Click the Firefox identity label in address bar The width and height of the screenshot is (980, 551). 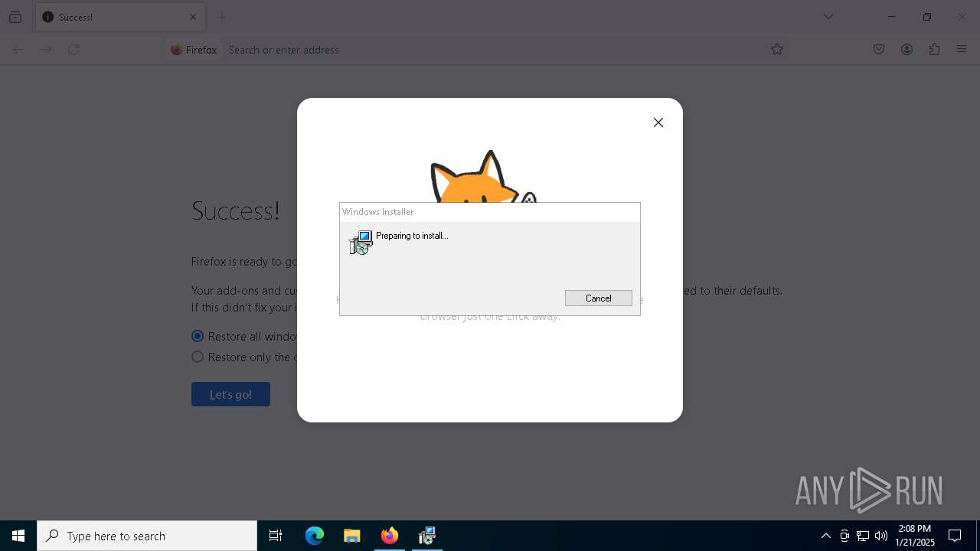coord(194,50)
